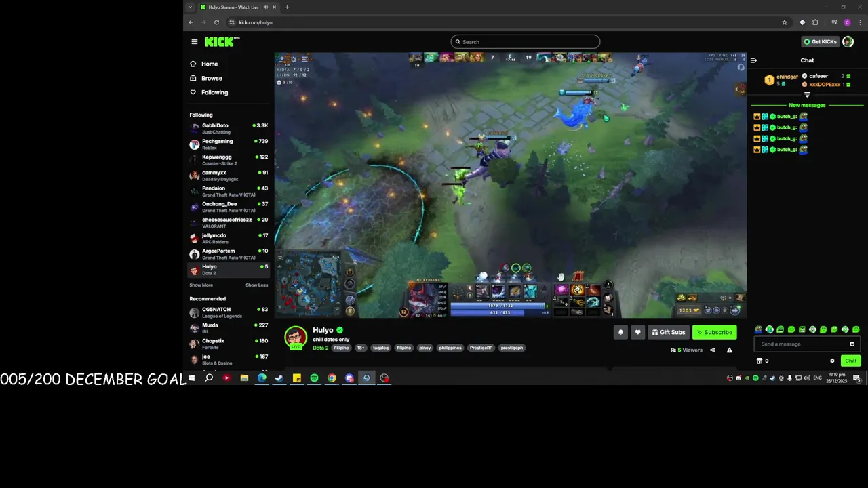Image resolution: width=868 pixels, height=488 pixels.
Task: Open taskbar search icon
Action: (209, 378)
